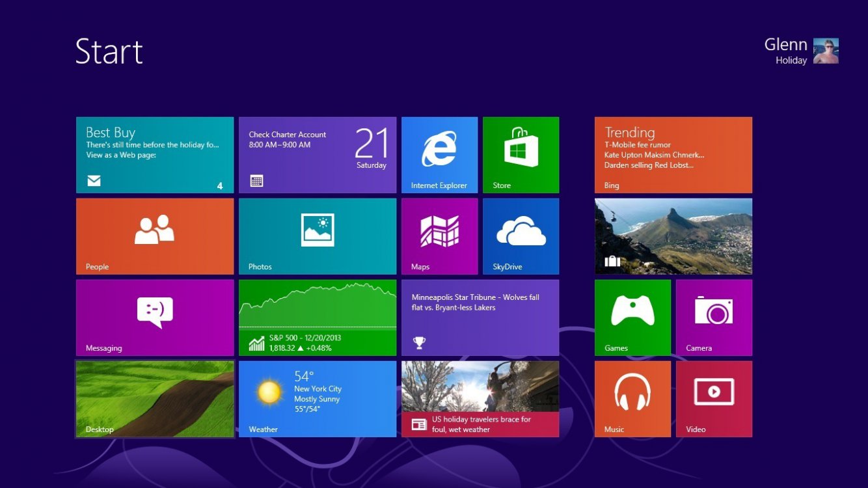Launch Internet Explorer tile
The width and height of the screenshot is (868, 488).
click(439, 155)
